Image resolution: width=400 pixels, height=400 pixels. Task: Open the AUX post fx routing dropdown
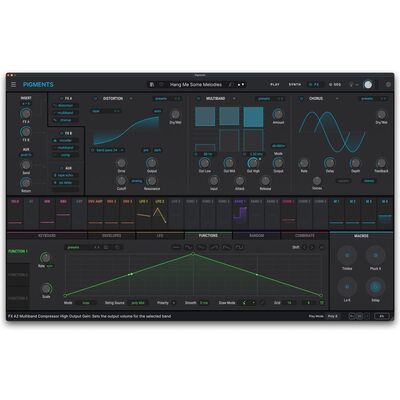pyautogui.click(x=26, y=155)
